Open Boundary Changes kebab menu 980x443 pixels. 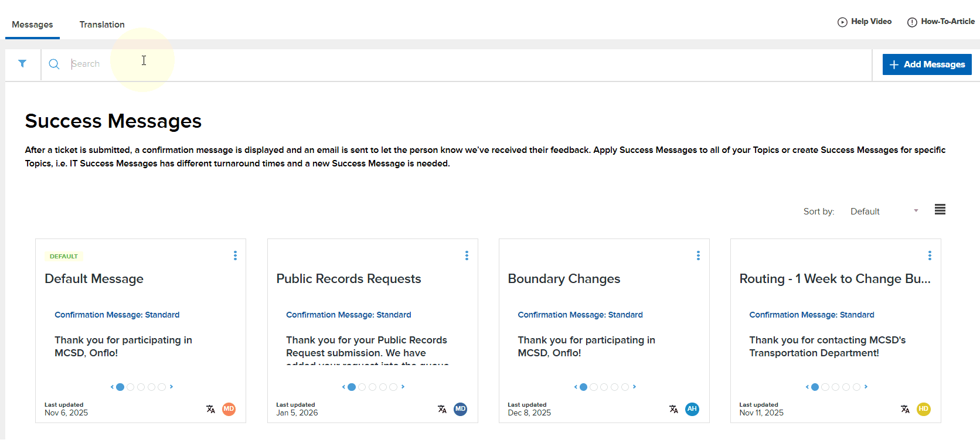click(x=698, y=255)
